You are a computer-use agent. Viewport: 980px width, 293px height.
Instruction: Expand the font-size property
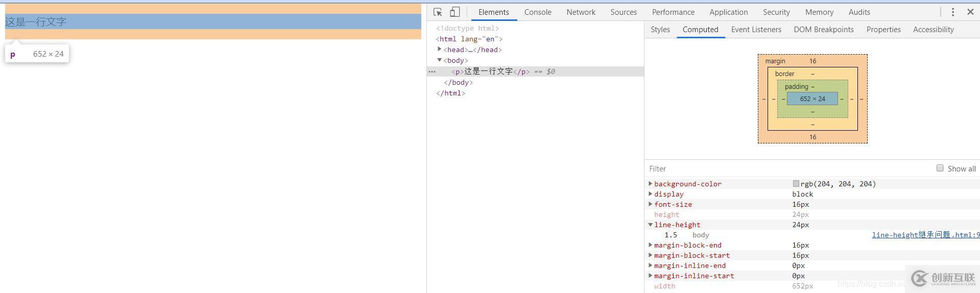[x=650, y=204]
